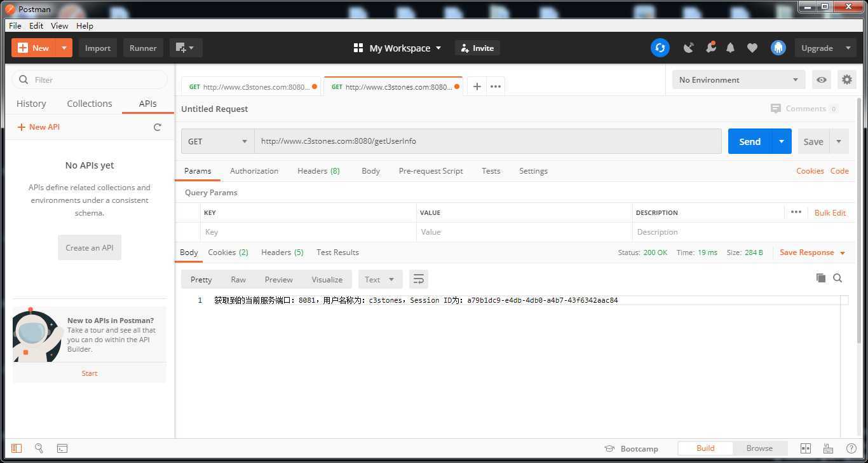
Task: View response Cookies (2) tab
Action: pos(228,252)
